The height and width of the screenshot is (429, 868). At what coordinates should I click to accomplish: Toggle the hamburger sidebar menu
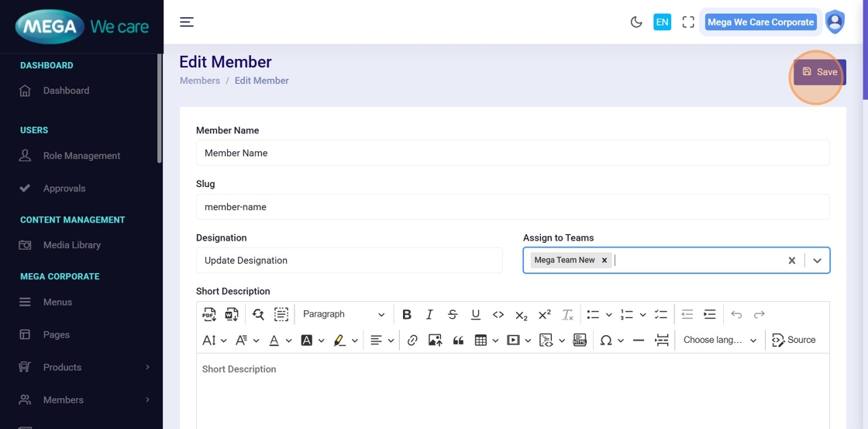[x=187, y=22]
